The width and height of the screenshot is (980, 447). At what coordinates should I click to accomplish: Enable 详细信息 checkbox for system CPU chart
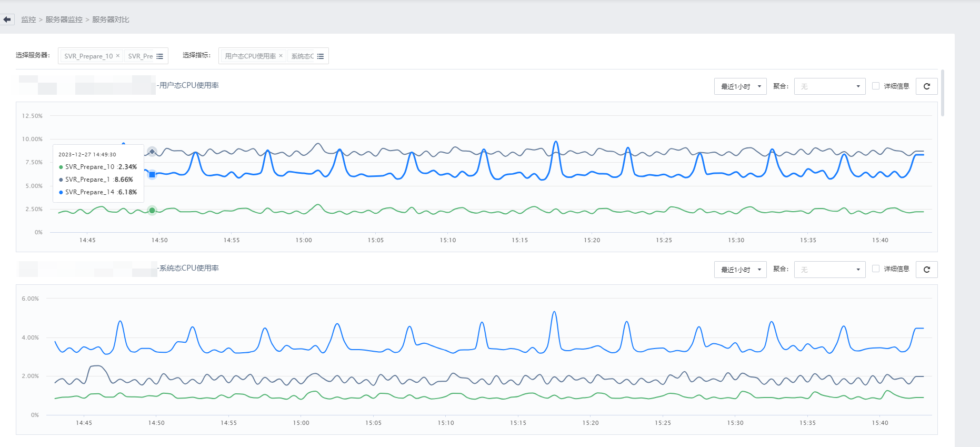(x=876, y=269)
